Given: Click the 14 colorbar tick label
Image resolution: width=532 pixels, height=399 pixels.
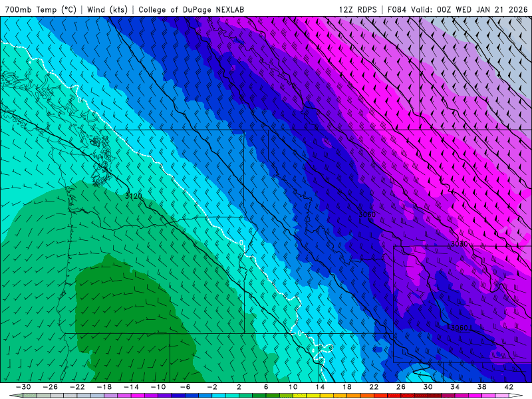Looking at the screenshot, I should click(x=320, y=387).
